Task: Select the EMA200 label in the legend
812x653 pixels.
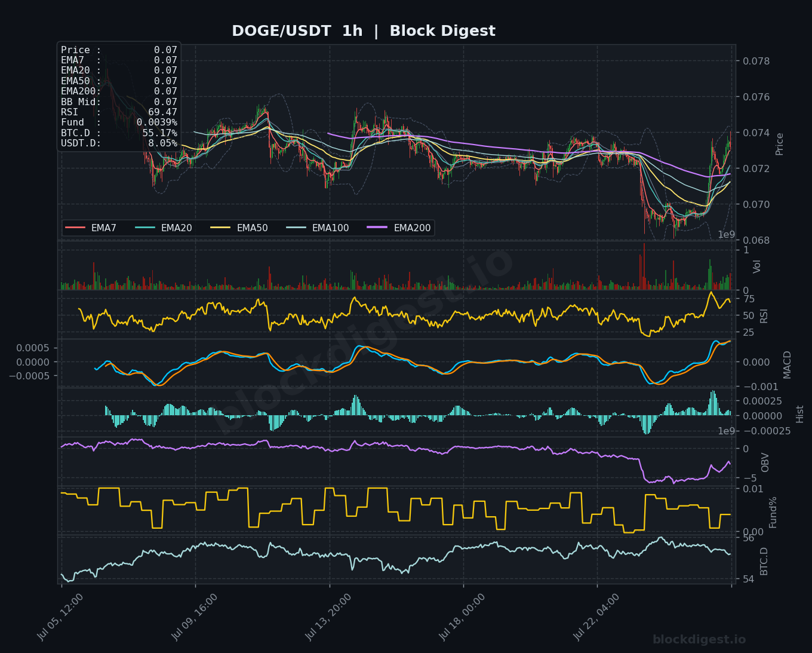Action: pos(412,228)
